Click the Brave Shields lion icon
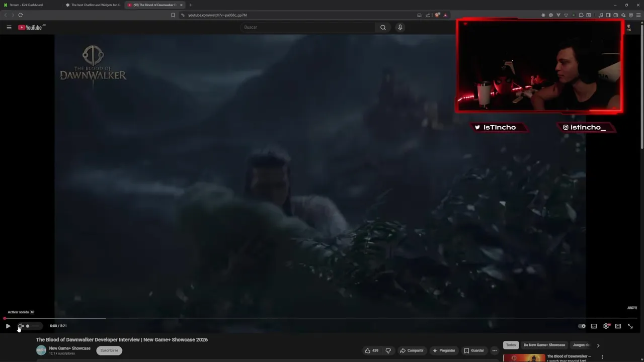This screenshot has height=362, width=644. 437,15
